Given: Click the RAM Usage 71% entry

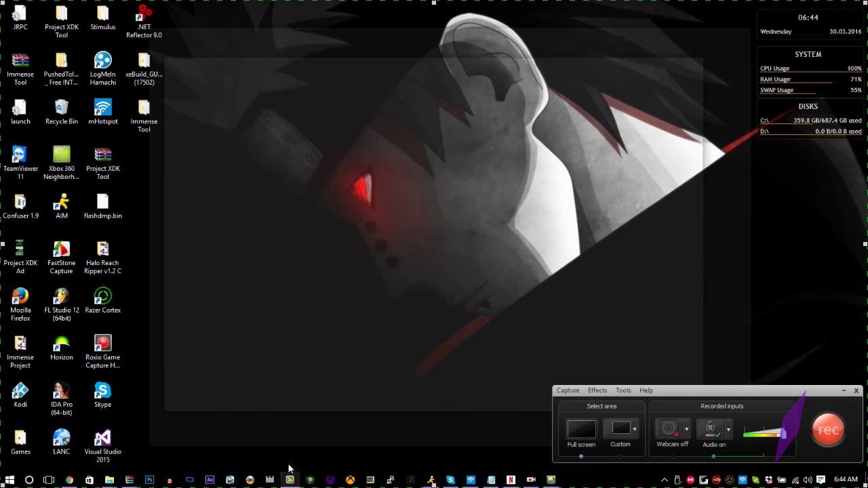Looking at the screenshot, I should pos(811,79).
